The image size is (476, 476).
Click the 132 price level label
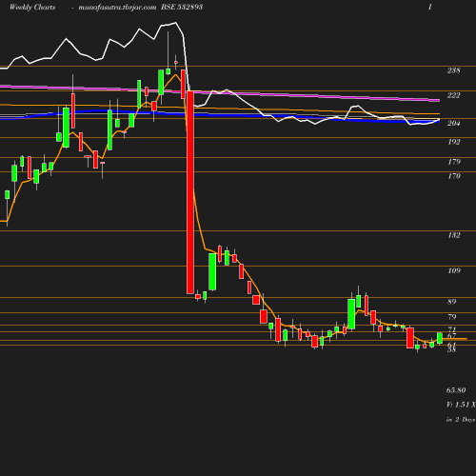pyautogui.click(x=454, y=235)
